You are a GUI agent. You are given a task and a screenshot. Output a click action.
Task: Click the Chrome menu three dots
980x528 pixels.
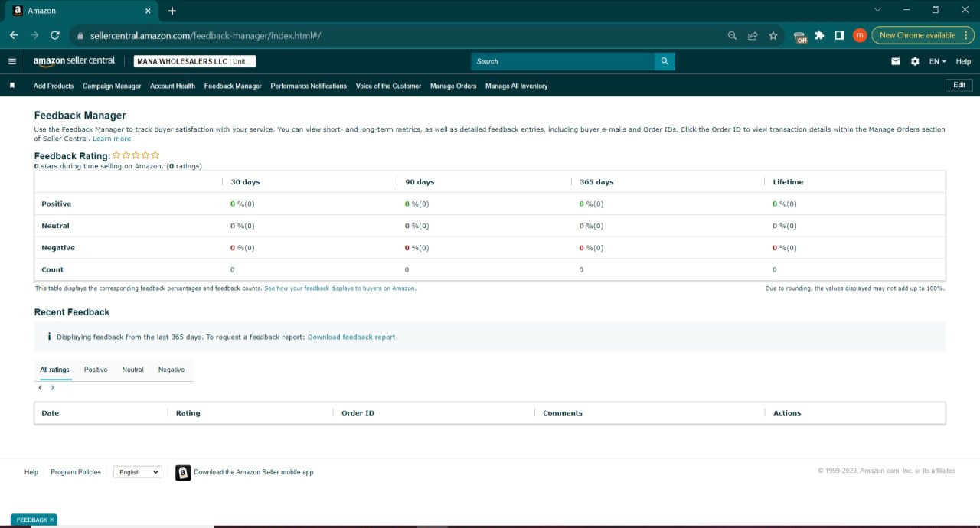click(x=968, y=35)
